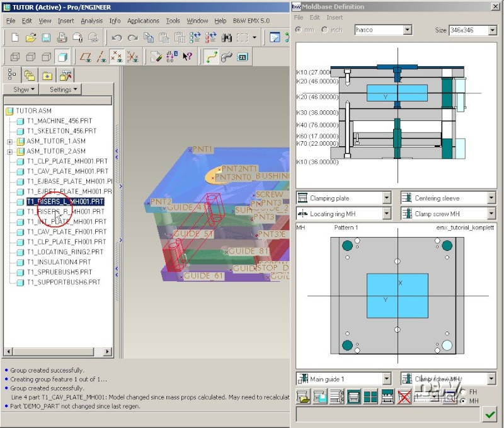Click the model tree search field
The height and width of the screenshot is (428, 504).
pyautogui.click(x=58, y=100)
